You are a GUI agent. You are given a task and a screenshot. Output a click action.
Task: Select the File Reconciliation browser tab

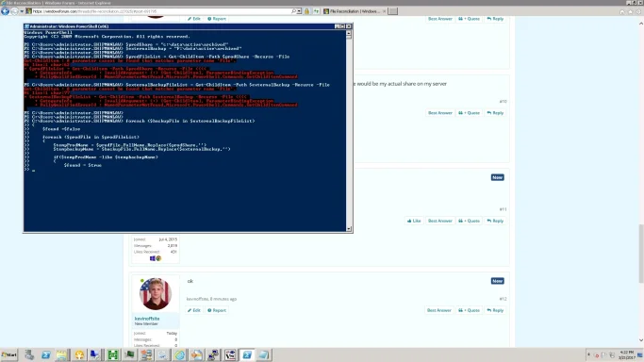pos(355,11)
